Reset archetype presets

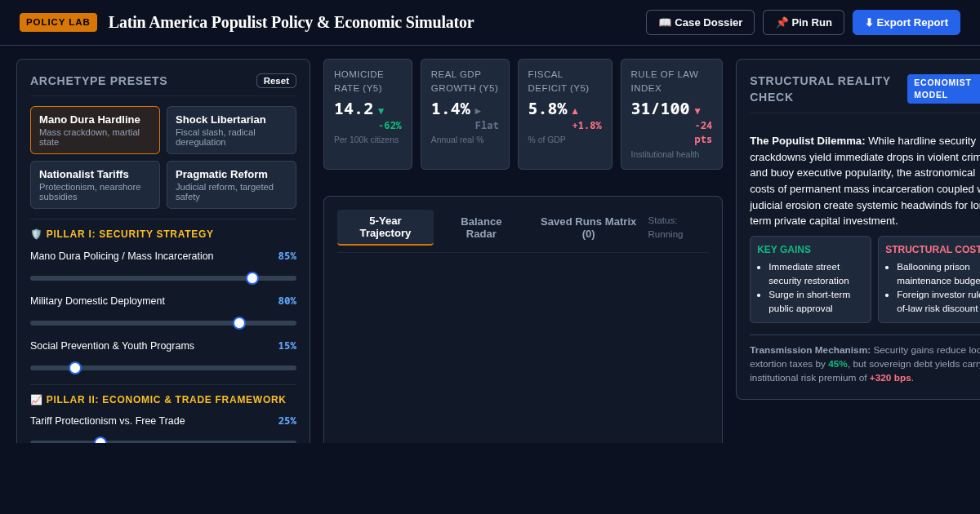(276, 81)
